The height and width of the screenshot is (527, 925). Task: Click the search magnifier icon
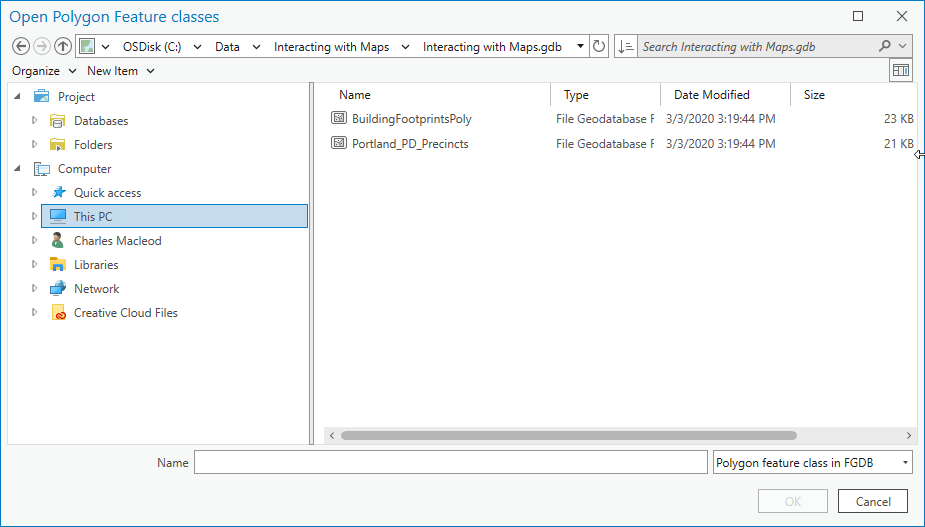885,47
